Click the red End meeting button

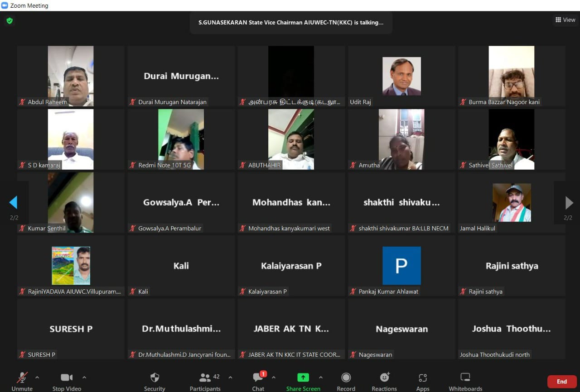coord(562,382)
